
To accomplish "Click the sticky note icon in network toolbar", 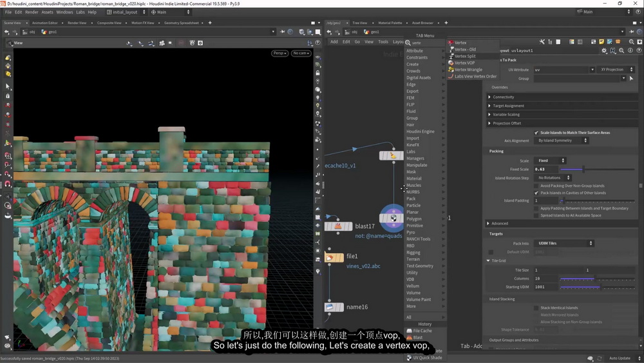I will pyautogui.click(x=601, y=42).
